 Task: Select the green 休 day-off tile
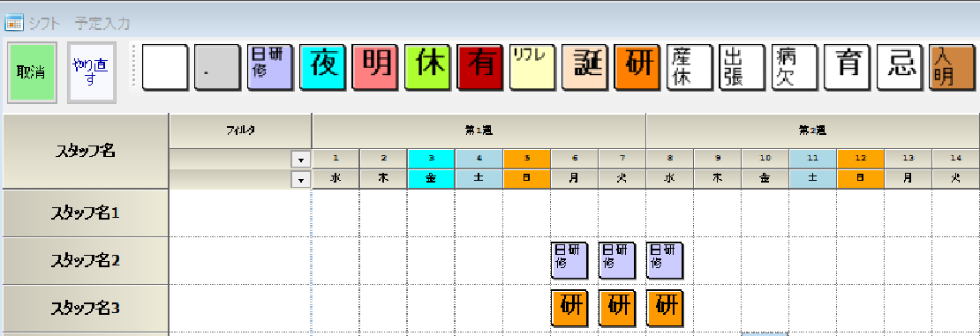pyautogui.click(x=427, y=67)
